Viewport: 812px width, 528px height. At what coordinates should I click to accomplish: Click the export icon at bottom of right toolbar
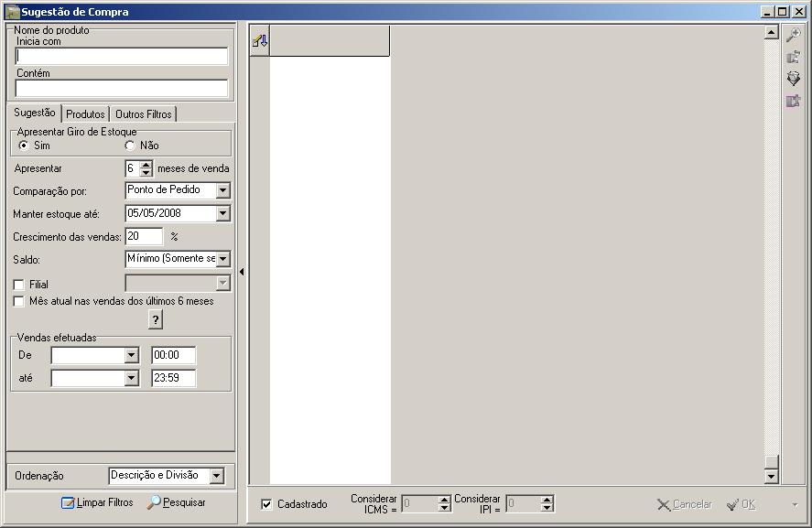(795, 101)
